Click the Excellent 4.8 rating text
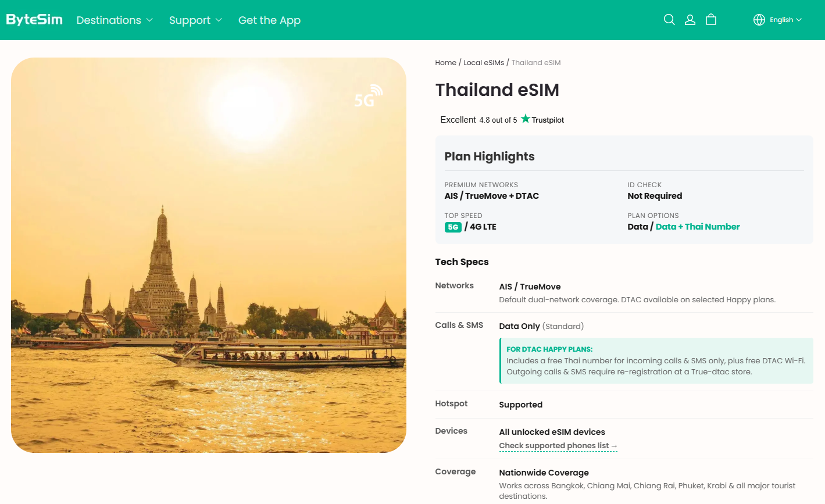This screenshot has height=504, width=825. tap(478, 120)
